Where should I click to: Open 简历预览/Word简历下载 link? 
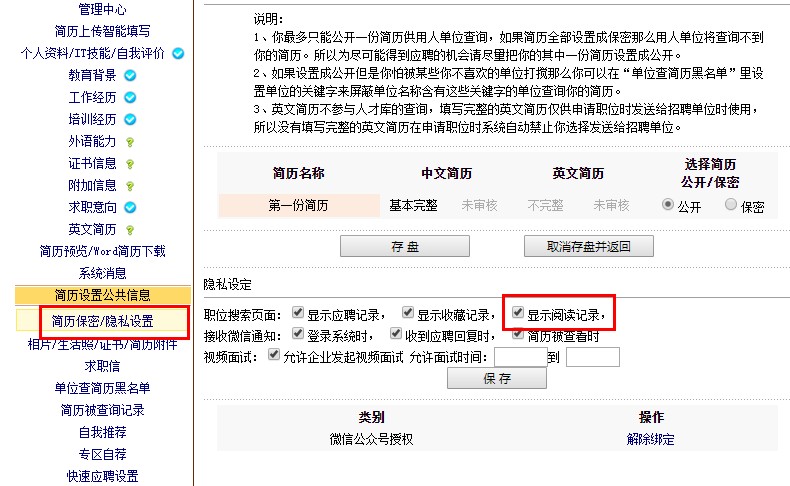pos(102,251)
